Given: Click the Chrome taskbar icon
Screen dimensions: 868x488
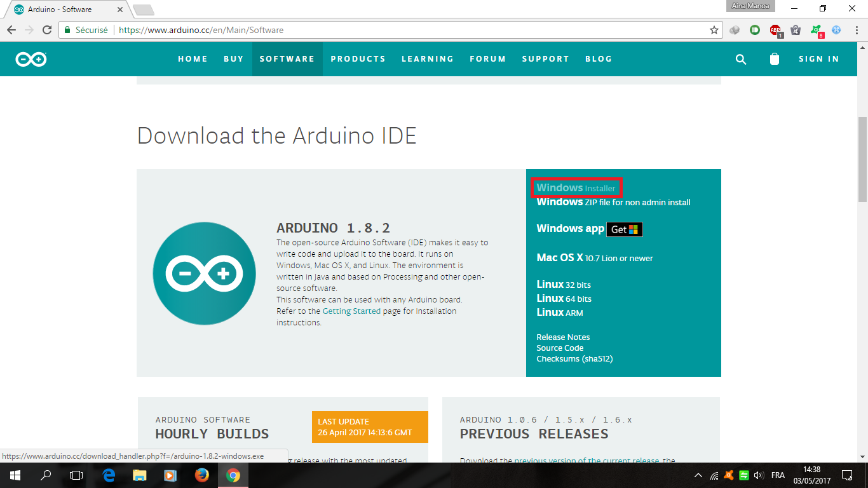Looking at the screenshot, I should [x=233, y=475].
